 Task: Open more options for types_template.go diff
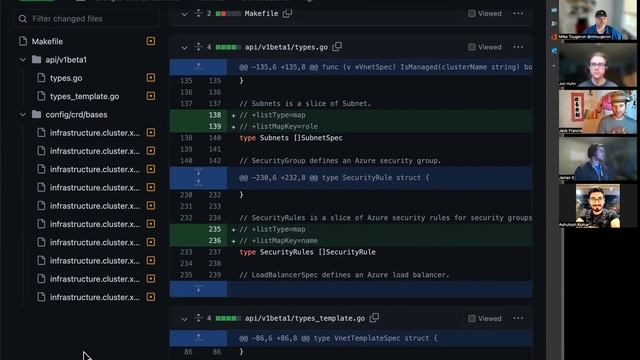tap(518, 318)
